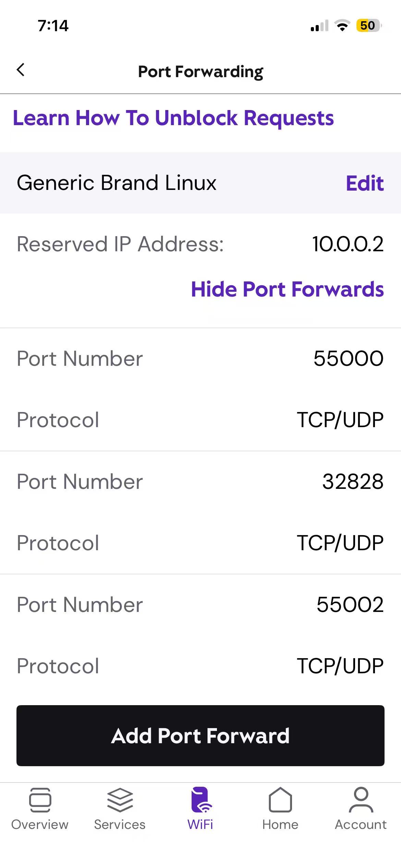Switch to the Services tab label
The height and width of the screenshot is (868, 401).
(120, 824)
